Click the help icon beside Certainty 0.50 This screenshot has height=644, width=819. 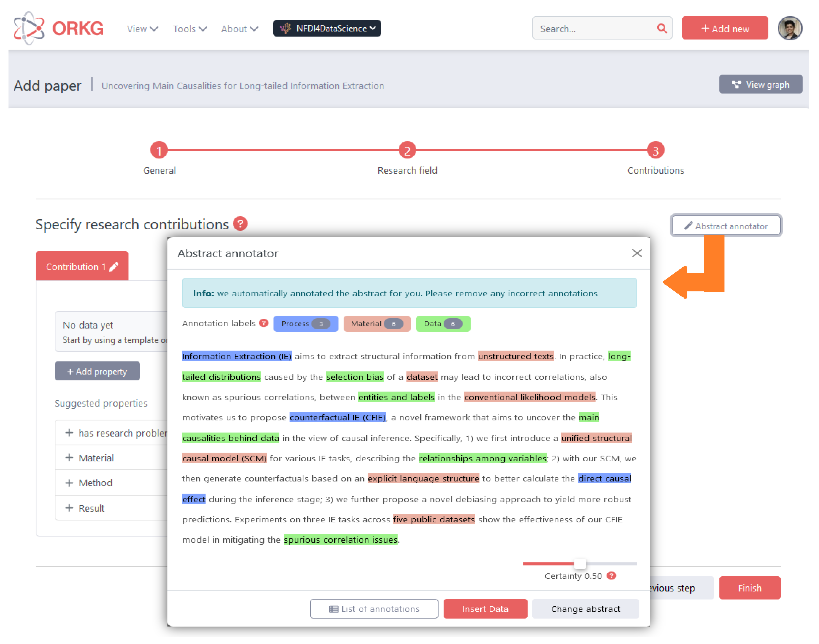click(x=612, y=576)
